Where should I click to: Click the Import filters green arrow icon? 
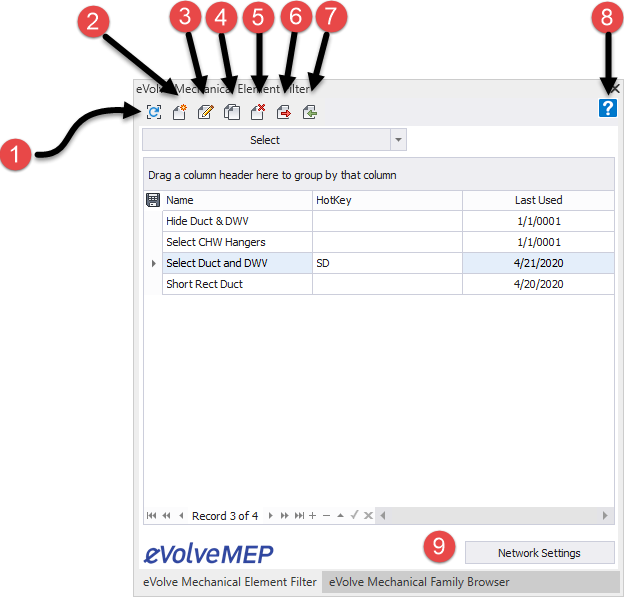310,113
